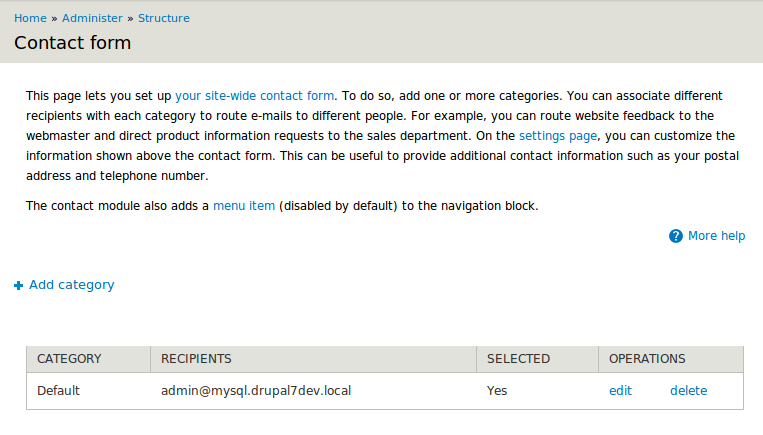
Task: Navigate to the Structure breadcrumb
Action: pos(164,18)
